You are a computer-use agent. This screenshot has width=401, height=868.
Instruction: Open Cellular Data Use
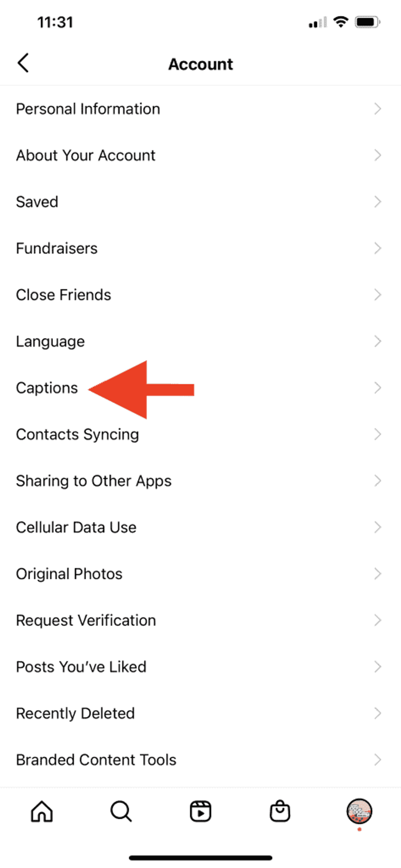pyautogui.click(x=200, y=527)
